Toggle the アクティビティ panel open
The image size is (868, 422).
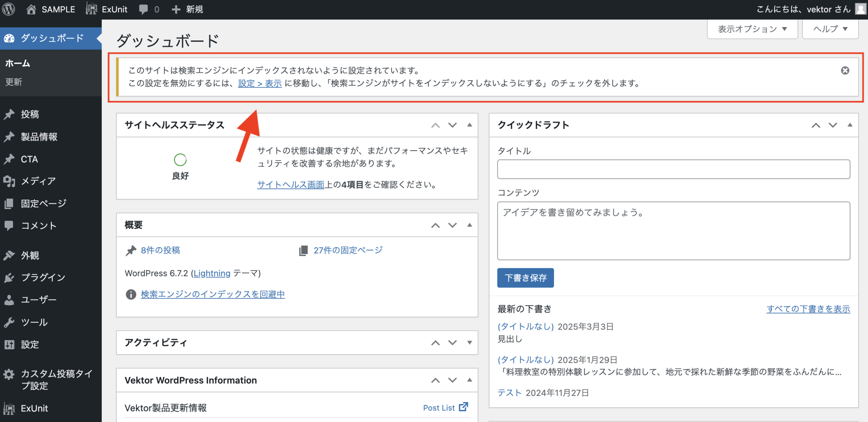tap(469, 343)
